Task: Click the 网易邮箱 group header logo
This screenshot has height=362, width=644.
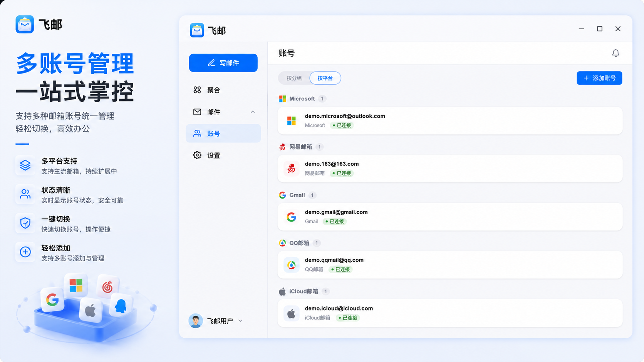Action: [x=282, y=147]
